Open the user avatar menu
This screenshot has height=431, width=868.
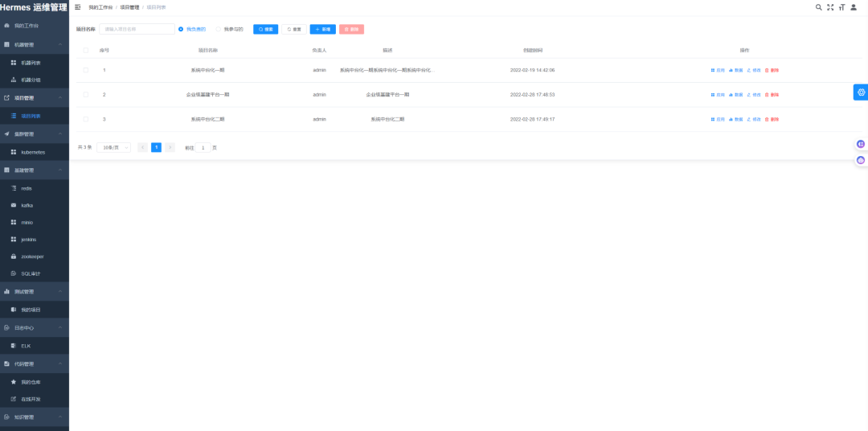coord(853,7)
